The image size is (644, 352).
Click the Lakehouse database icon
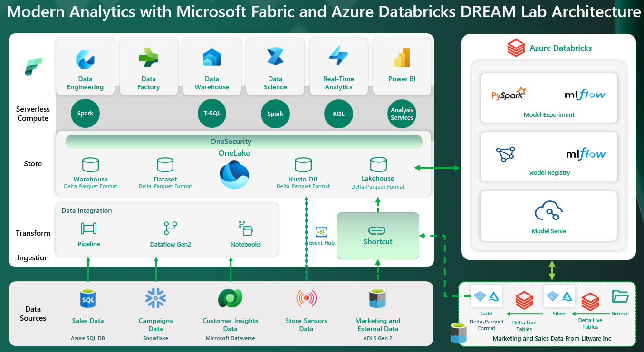(378, 164)
